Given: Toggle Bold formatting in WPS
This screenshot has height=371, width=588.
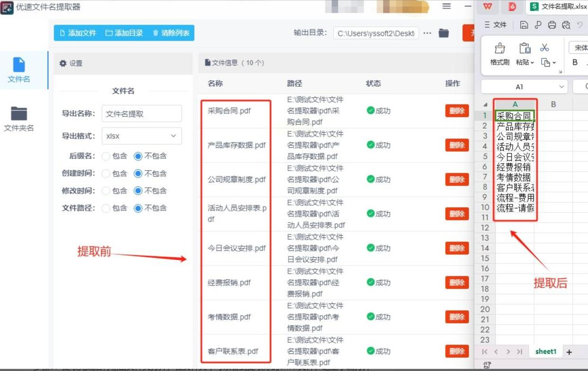Looking at the screenshot, I should 575,62.
